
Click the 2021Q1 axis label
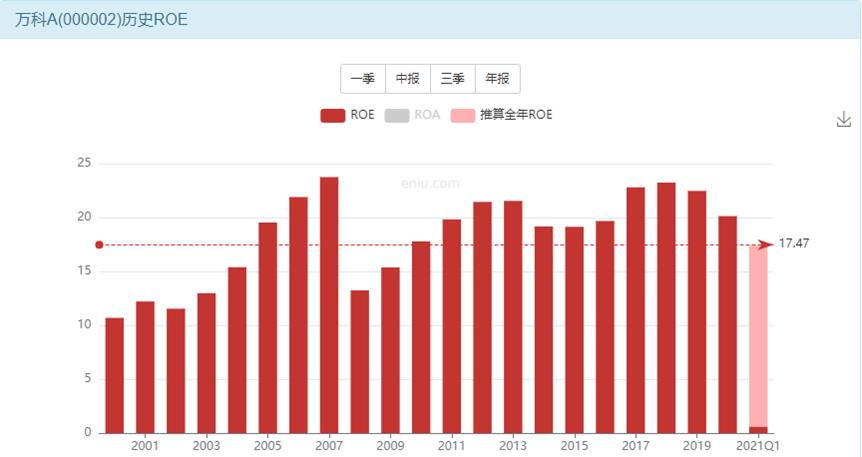pos(758,445)
